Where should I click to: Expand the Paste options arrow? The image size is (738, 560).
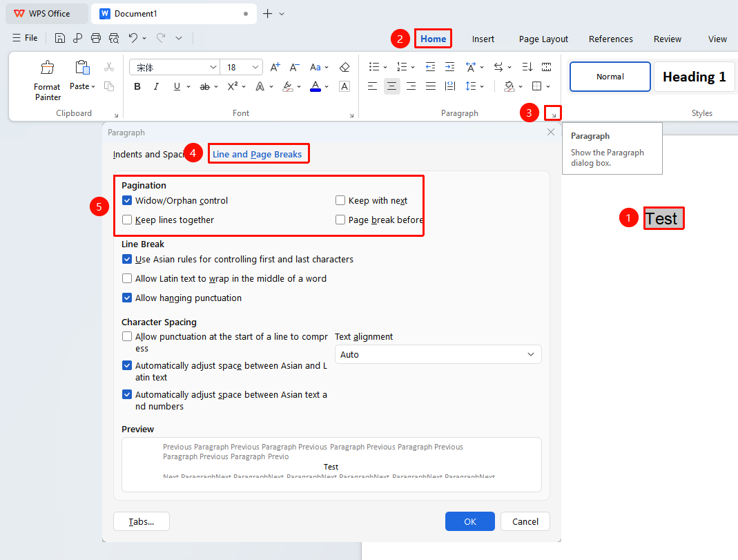click(x=93, y=86)
